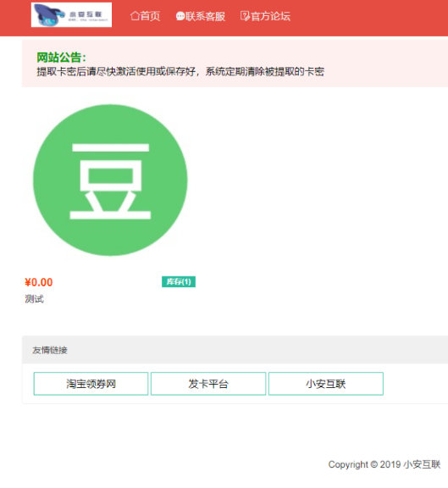Click the forum icon beside 官方论坛
The height and width of the screenshot is (488, 448).
245,16
